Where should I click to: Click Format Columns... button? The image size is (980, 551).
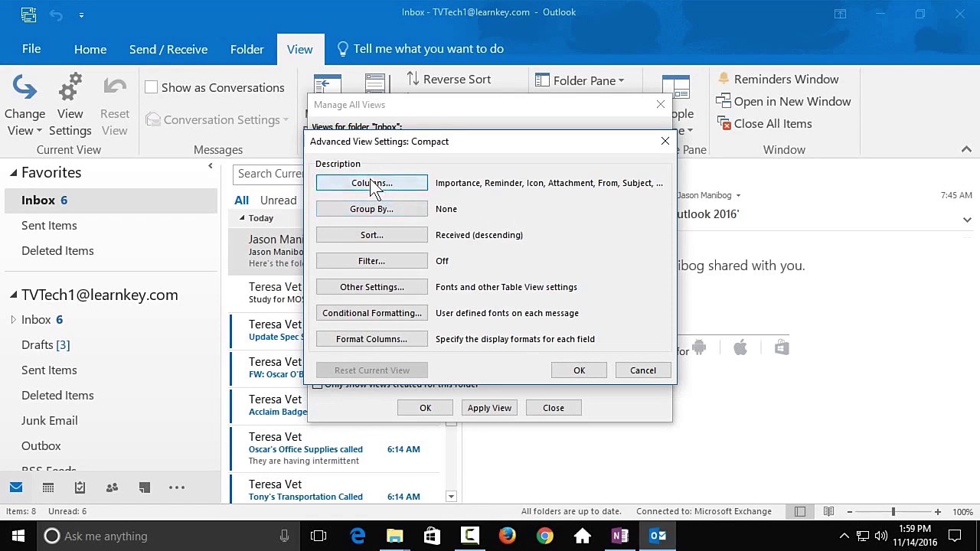pyautogui.click(x=371, y=339)
